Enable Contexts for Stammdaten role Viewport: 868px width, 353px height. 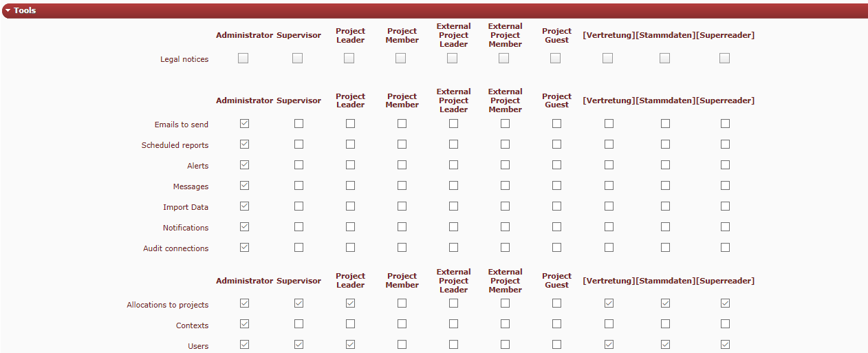tap(665, 324)
